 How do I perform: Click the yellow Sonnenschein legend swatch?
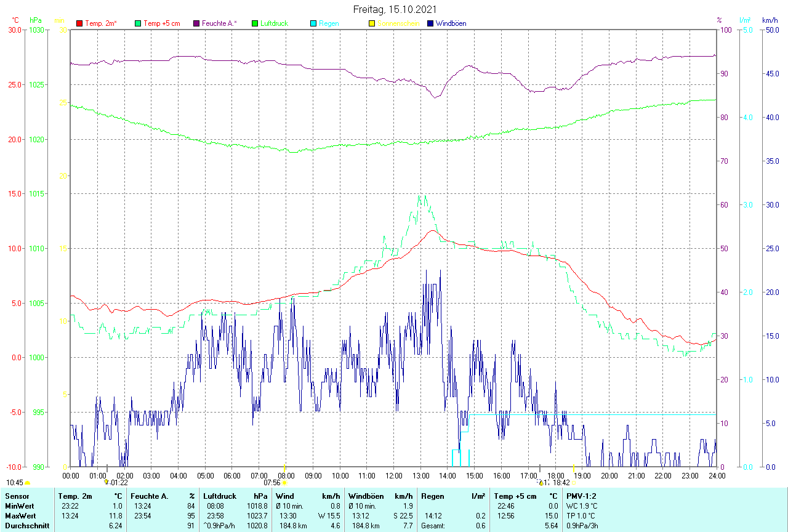372,23
